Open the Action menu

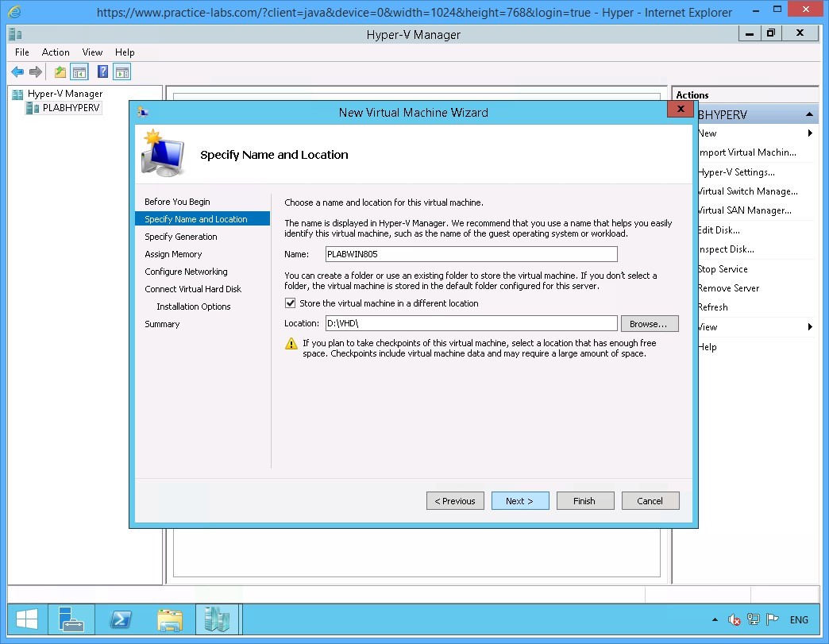(x=56, y=52)
